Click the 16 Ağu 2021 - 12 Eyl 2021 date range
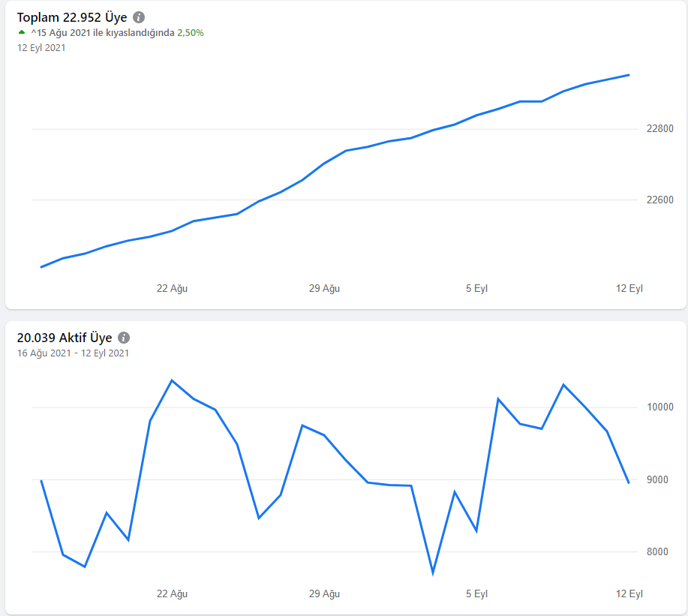Image resolution: width=688 pixels, height=616 pixels. [73, 353]
